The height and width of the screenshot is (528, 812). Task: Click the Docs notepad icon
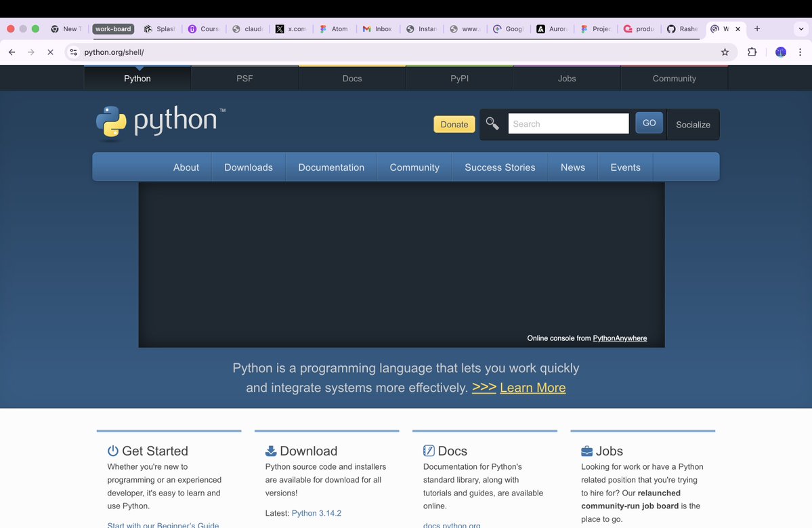pyautogui.click(x=429, y=450)
